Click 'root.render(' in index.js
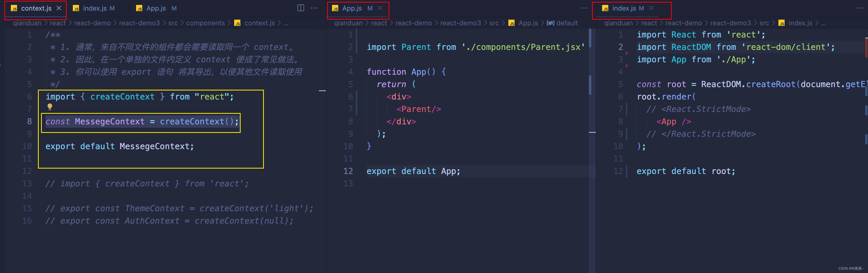Image resolution: width=868 pixels, height=273 pixels. (666, 97)
